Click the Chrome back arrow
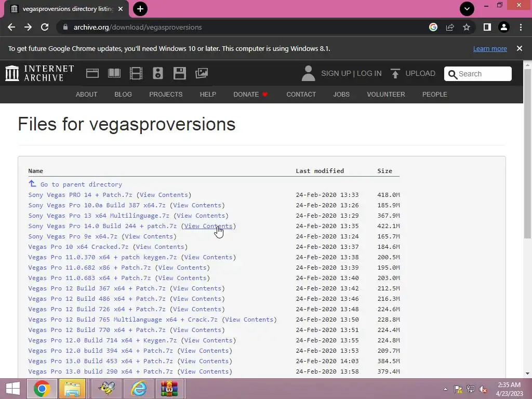 [11, 27]
